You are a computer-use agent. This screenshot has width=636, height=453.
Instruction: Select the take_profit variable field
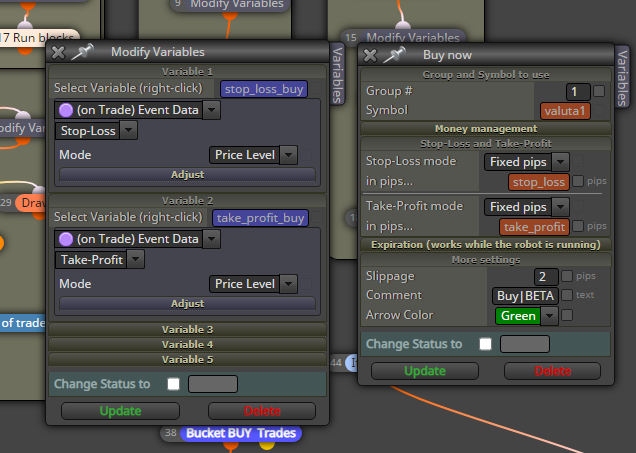click(535, 227)
